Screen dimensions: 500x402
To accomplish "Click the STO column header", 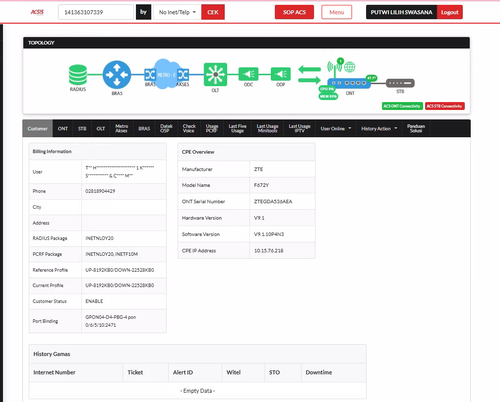I will [274, 372].
